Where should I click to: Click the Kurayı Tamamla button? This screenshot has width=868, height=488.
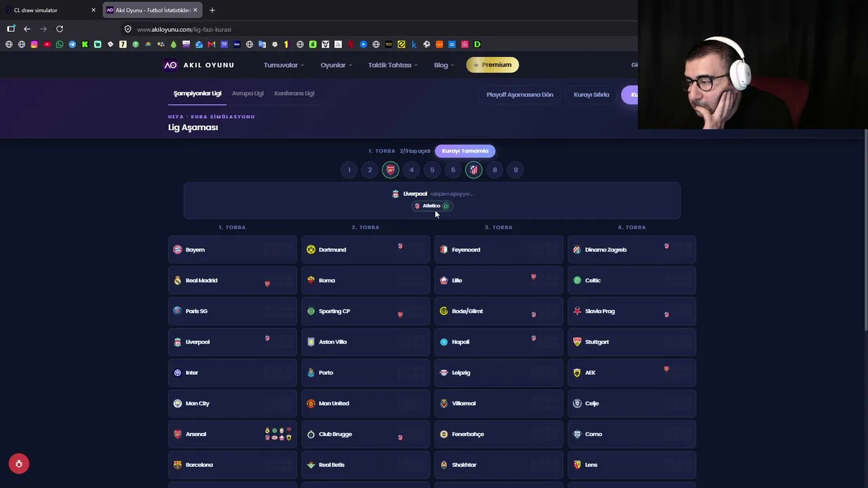click(x=465, y=151)
